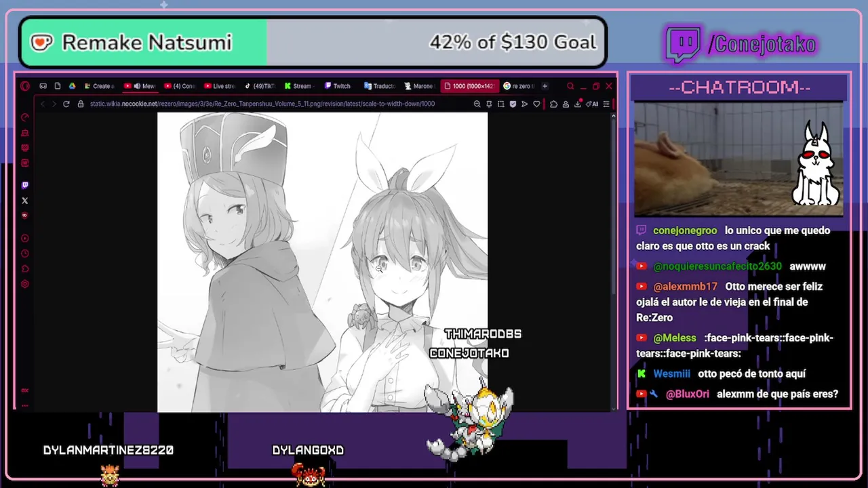
Task: Open the easy setup menu lines icon
Action: [606, 104]
